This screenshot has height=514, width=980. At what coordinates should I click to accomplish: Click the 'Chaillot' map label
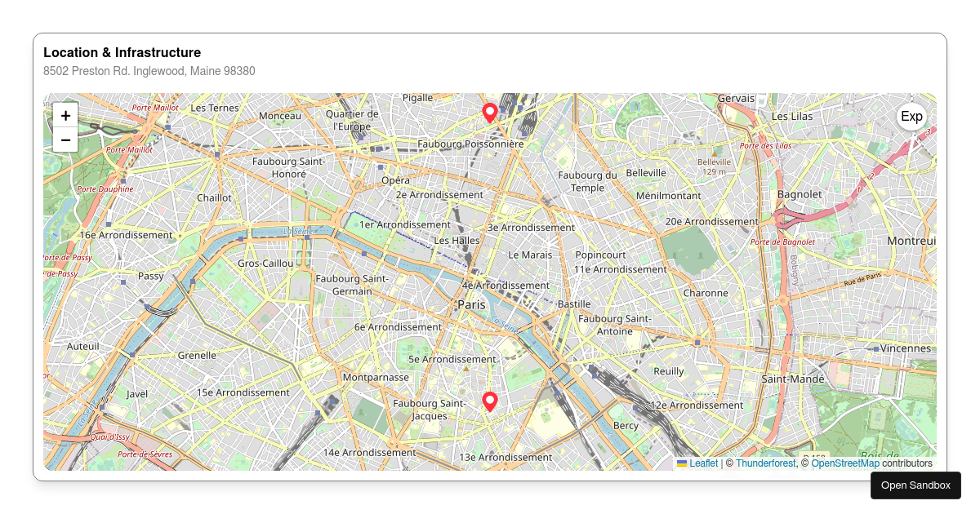214,197
